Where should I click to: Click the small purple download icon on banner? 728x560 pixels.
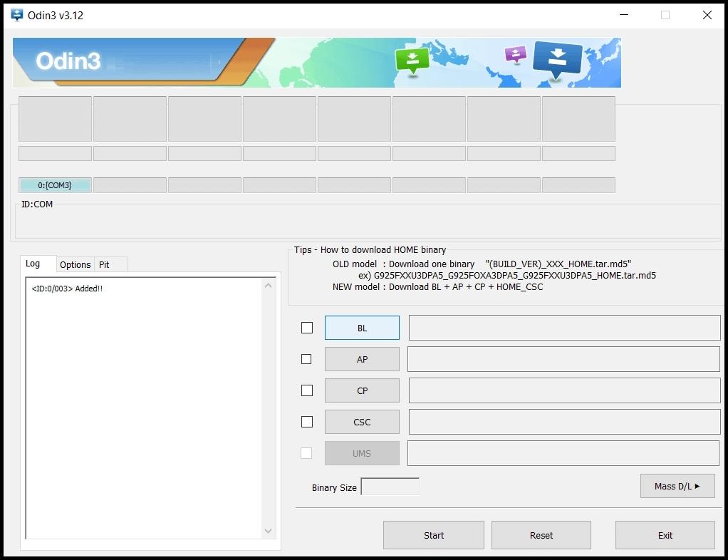(x=515, y=54)
